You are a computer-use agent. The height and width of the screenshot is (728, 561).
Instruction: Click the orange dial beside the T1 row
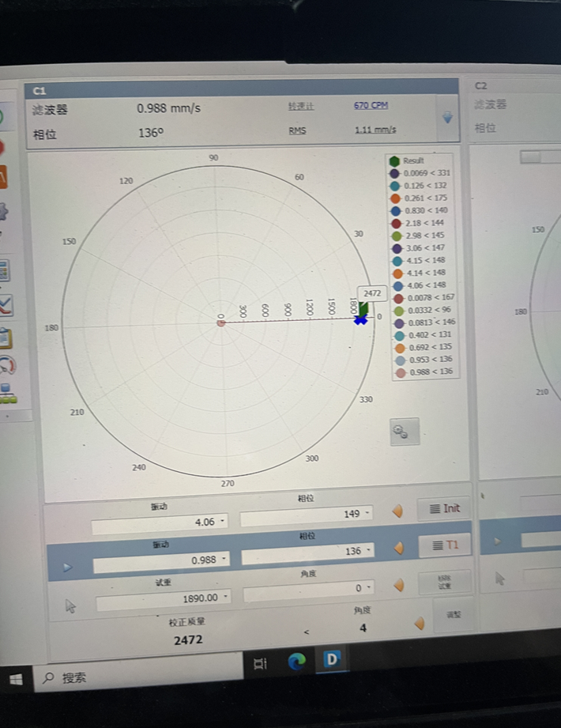click(398, 548)
